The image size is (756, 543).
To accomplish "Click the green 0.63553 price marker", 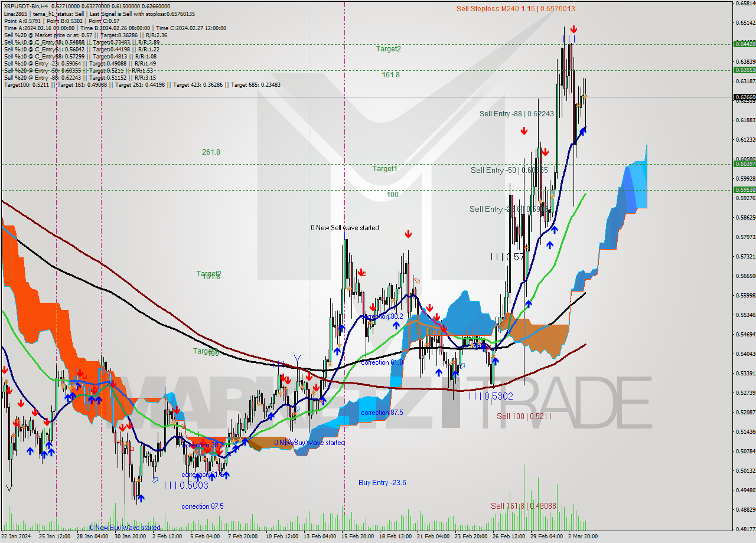I will point(744,70).
